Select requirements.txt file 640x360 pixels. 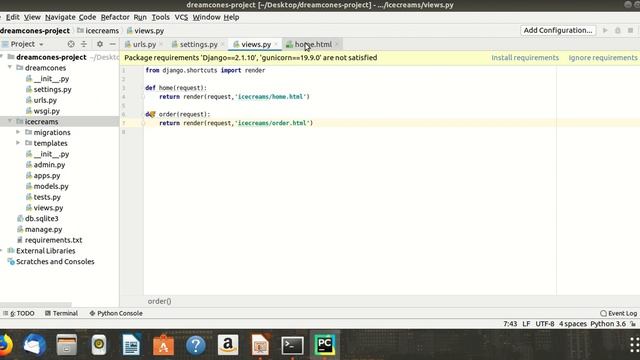[53, 240]
